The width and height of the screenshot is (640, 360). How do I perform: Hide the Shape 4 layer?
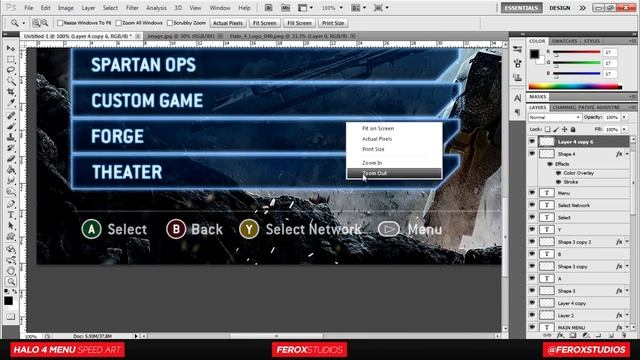[532, 154]
